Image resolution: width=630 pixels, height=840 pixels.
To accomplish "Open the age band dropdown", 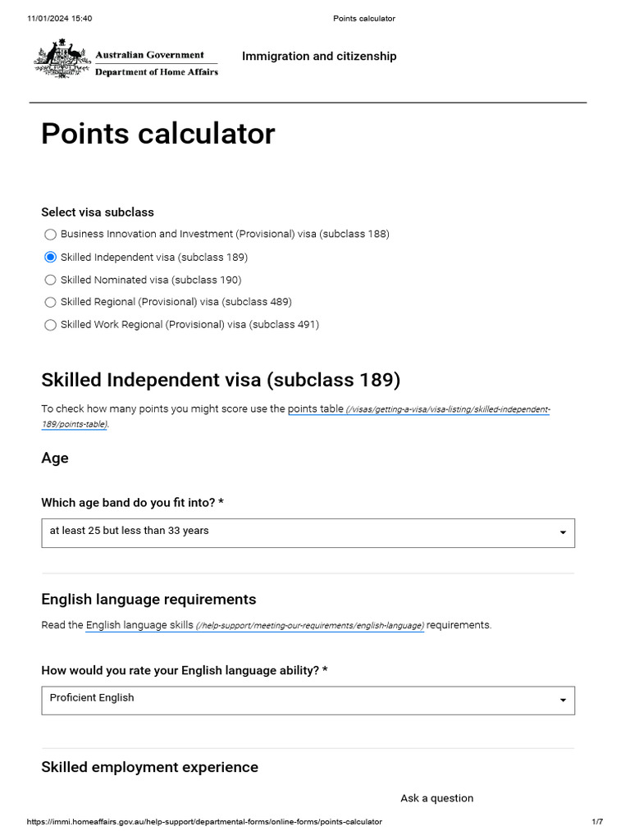I will (308, 532).
